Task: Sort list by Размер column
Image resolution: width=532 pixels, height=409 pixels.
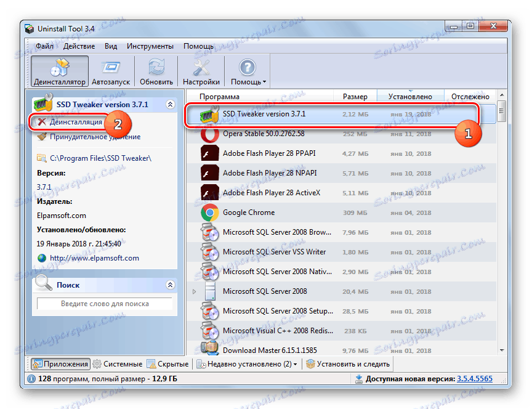Action: [355, 96]
